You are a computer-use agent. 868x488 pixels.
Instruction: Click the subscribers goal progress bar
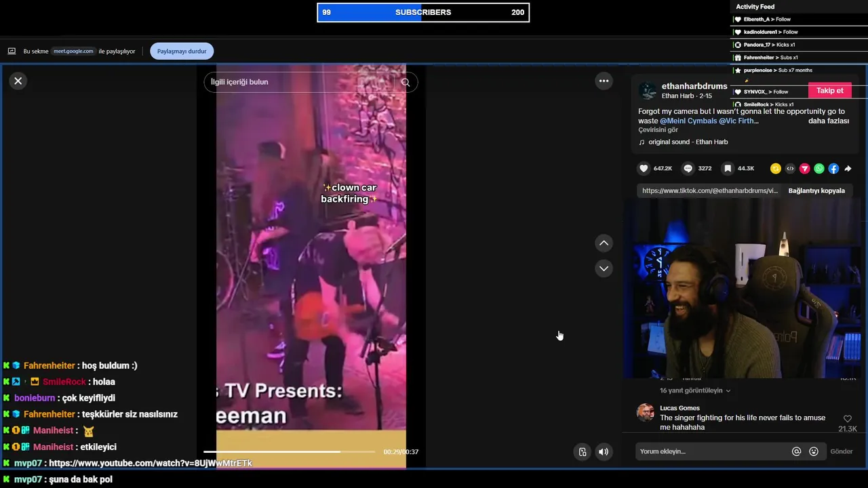423,12
